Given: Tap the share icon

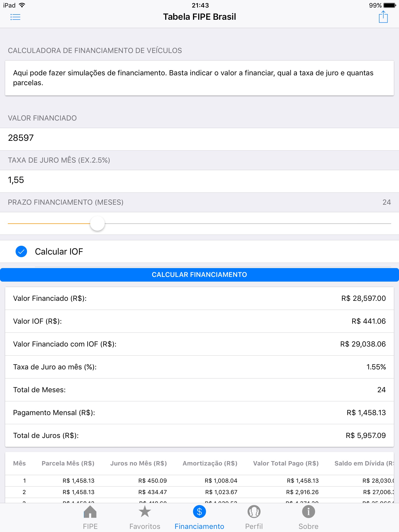Looking at the screenshot, I should 383,17.
